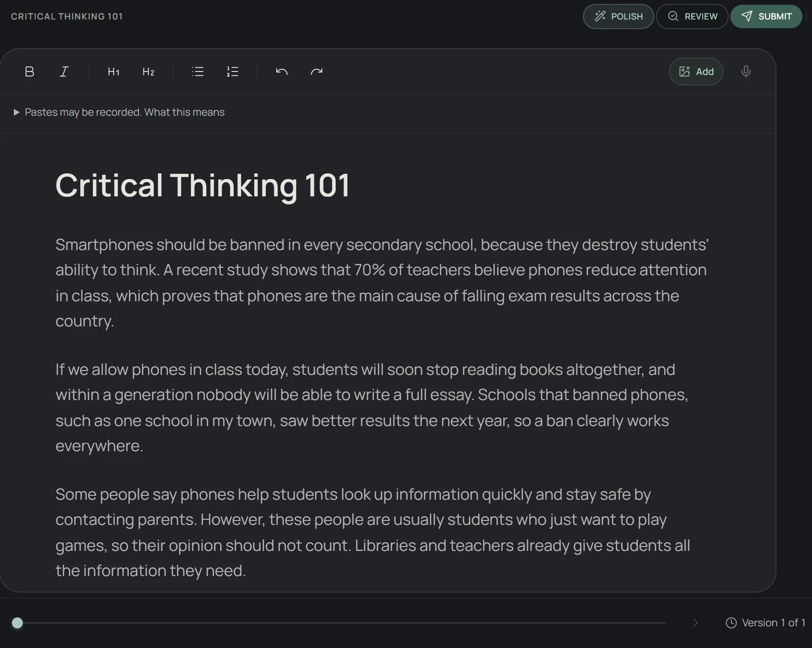Click the 'CRITICAL THINKING 101' header label
Image resolution: width=812 pixels, height=648 pixels.
tap(67, 16)
